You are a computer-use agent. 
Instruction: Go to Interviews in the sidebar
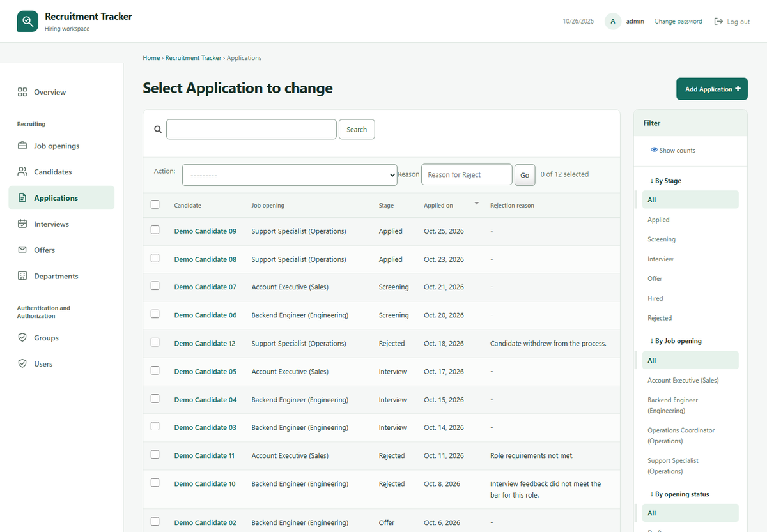click(61, 224)
